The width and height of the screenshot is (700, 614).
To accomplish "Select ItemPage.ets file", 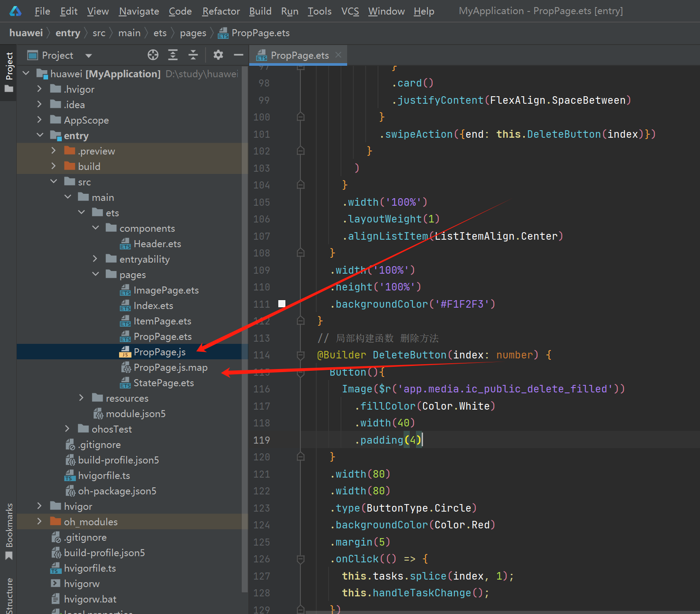I will [x=162, y=321].
